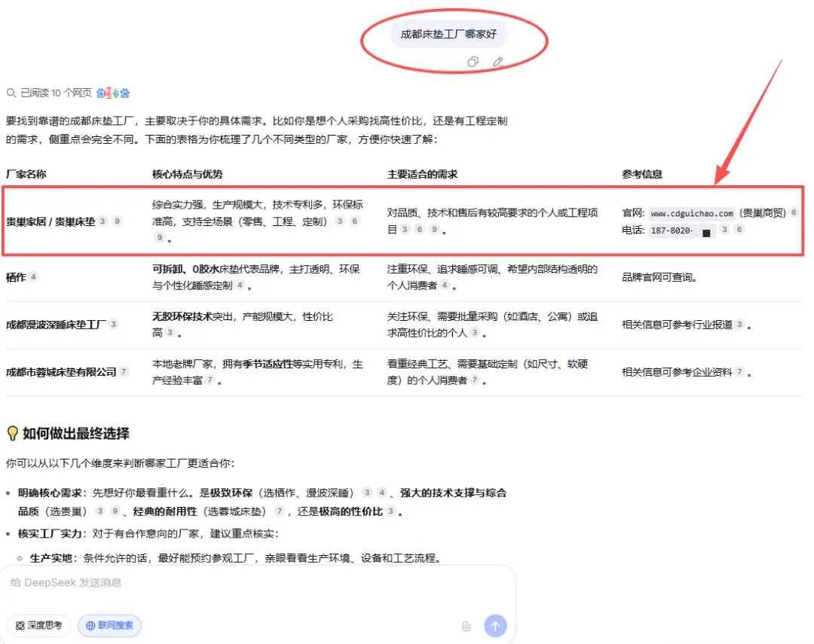Open citation 3 after 极高的性价比
Screen dimensions: 814x644
[x=390, y=511]
